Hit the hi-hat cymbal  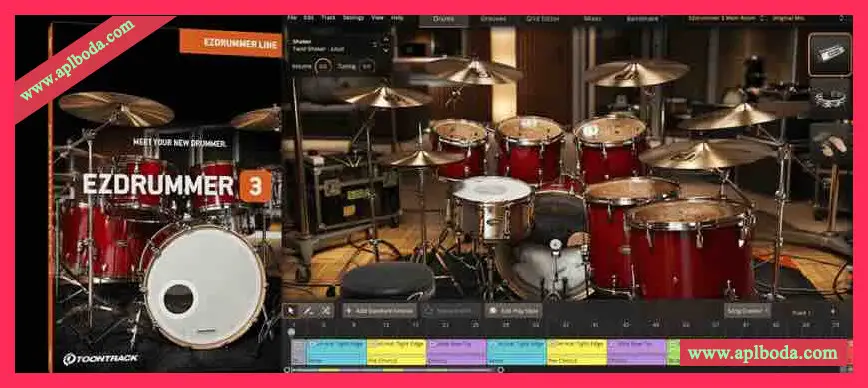tap(421, 158)
